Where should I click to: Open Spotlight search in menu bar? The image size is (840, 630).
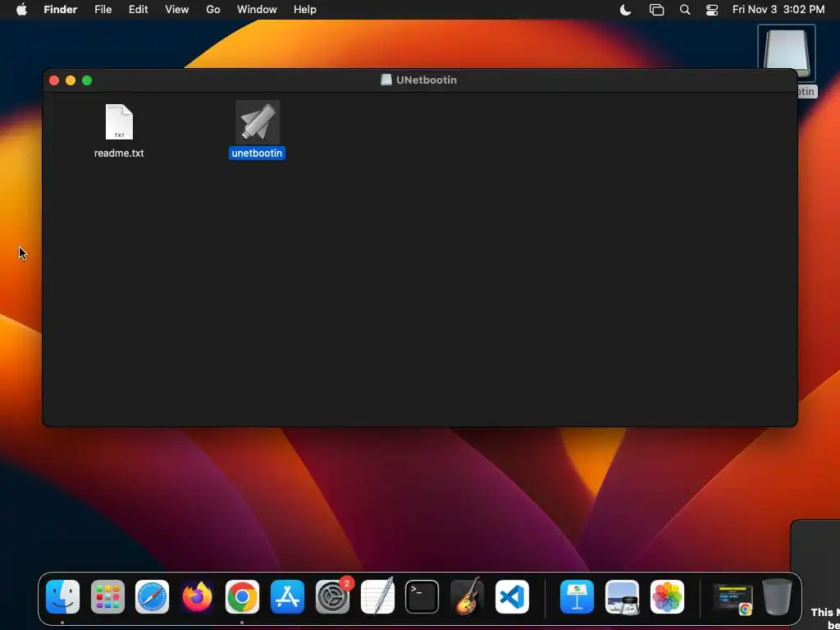click(x=685, y=10)
